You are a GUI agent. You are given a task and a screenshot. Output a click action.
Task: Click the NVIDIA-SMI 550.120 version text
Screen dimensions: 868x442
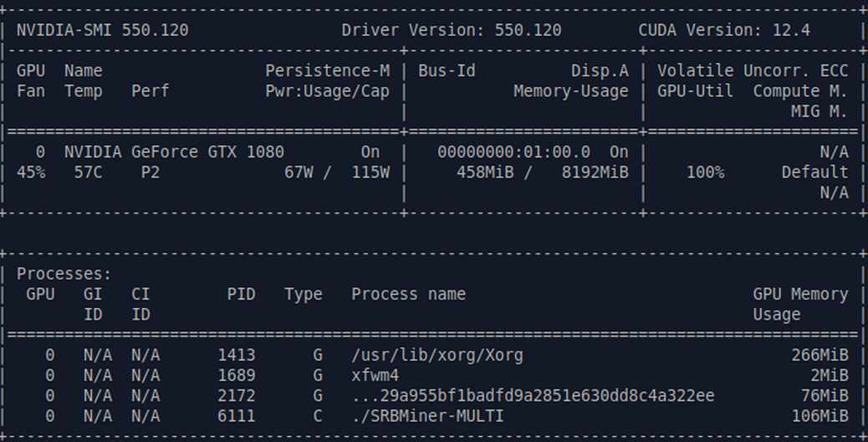pos(102,30)
